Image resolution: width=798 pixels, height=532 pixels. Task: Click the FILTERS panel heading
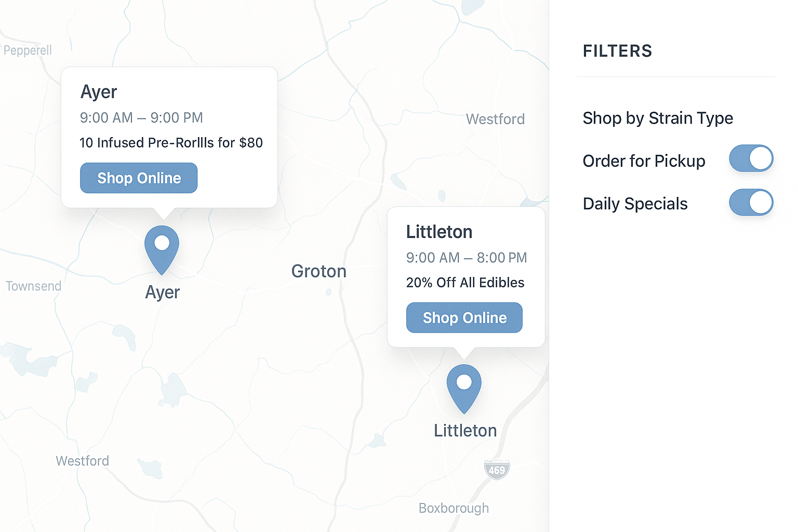pyautogui.click(x=617, y=51)
